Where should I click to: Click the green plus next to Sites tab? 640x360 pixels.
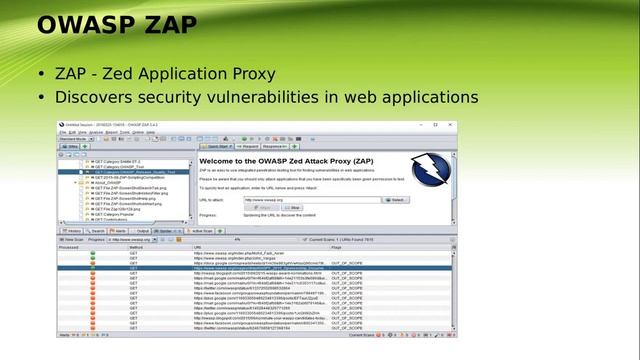85,147
